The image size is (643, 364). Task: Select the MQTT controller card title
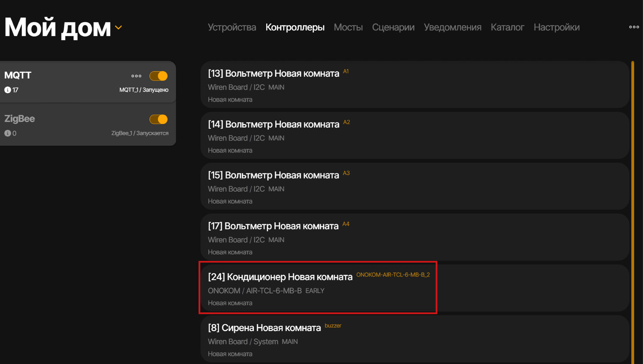pos(18,75)
